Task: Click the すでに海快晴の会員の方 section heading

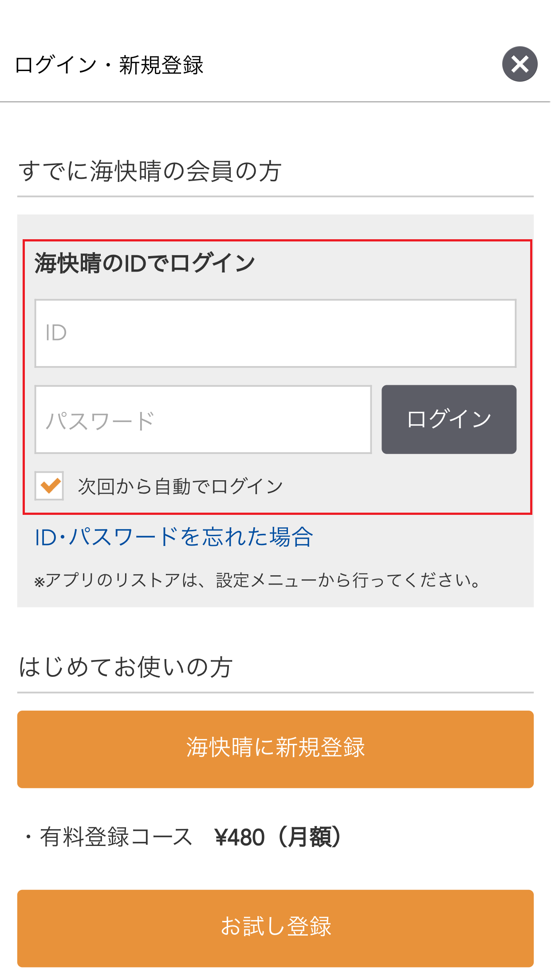Action: pos(150,171)
